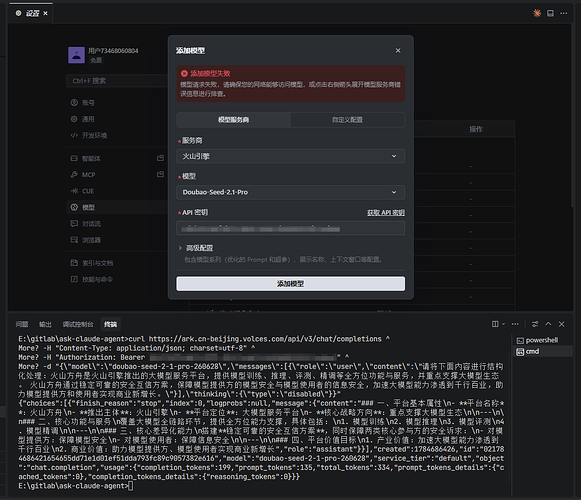Maximize terminal panel with up chevron
This screenshot has height=500, width=581.
pyautogui.click(x=548, y=324)
